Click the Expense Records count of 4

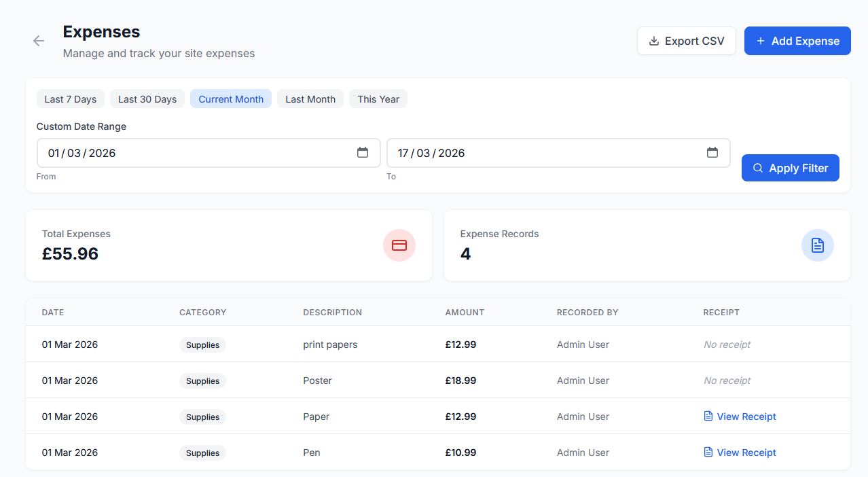coord(466,254)
